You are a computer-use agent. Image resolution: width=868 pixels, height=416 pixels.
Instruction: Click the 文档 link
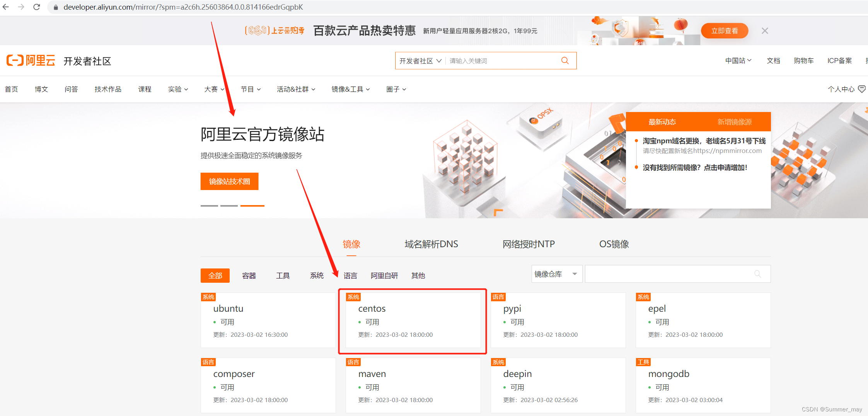[x=773, y=61]
